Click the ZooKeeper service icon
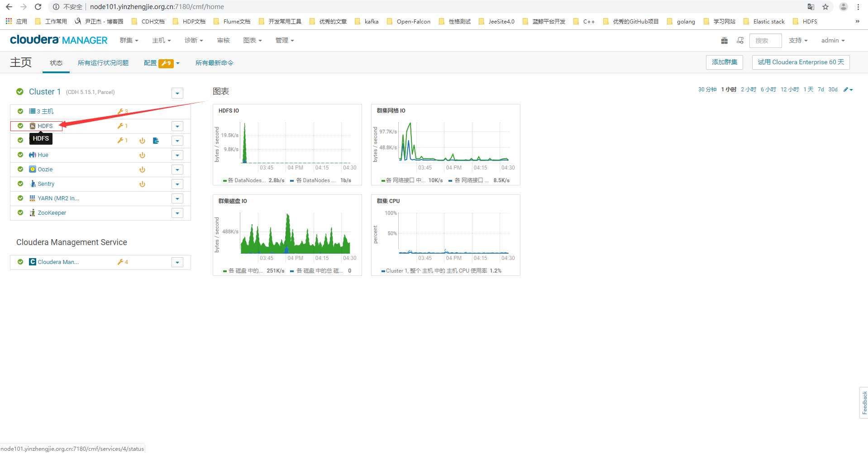868x453 pixels. pos(33,212)
